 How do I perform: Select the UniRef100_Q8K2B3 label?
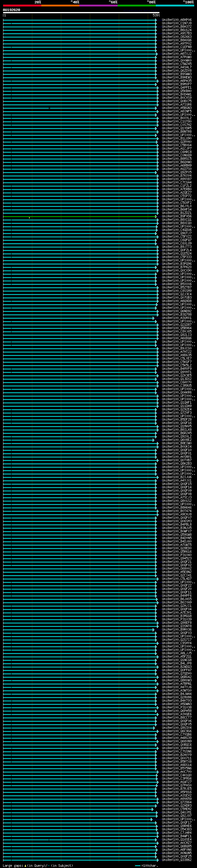(x=177, y=464)
